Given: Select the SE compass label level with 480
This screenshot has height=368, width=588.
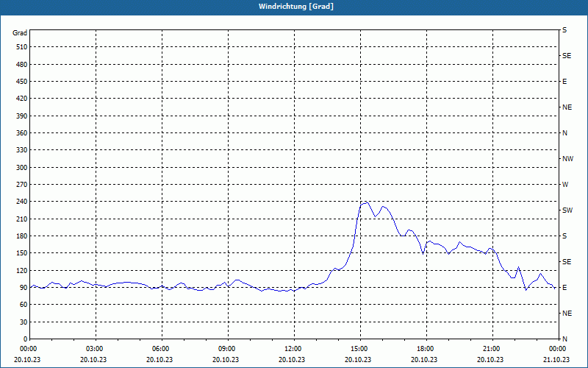Looking at the screenshot, I should click(567, 56).
